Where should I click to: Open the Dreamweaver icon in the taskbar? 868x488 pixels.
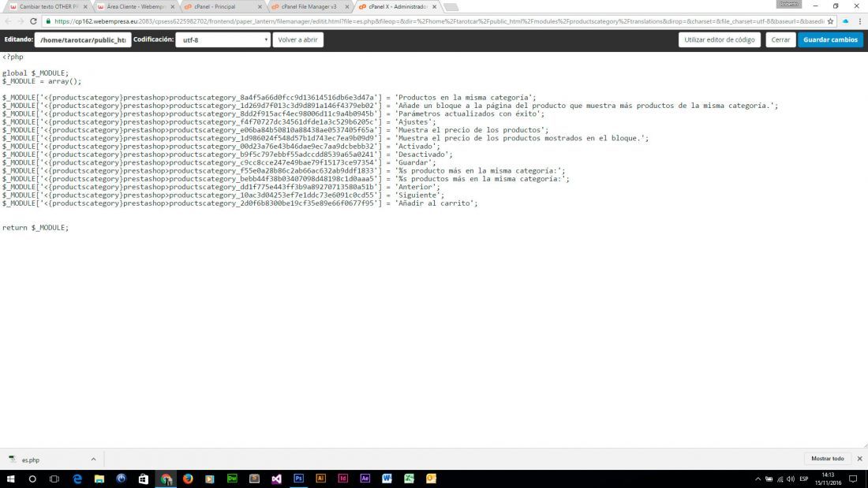click(232, 479)
